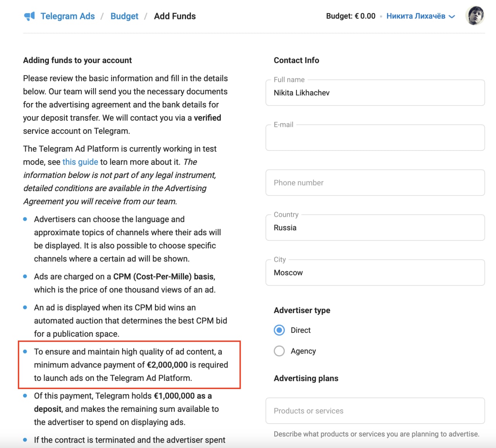Screen dimensions: 496x448
Task: Click the Phone number field
Action: point(375,183)
